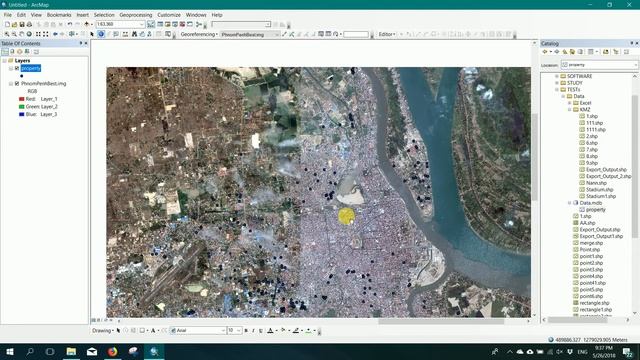Create a new map document
640x360 pixels.
7,24
